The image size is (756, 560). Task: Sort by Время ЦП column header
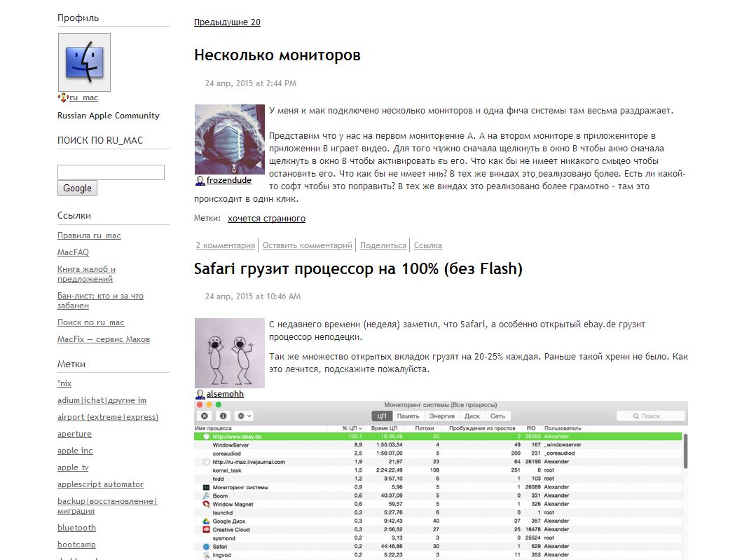384,428
